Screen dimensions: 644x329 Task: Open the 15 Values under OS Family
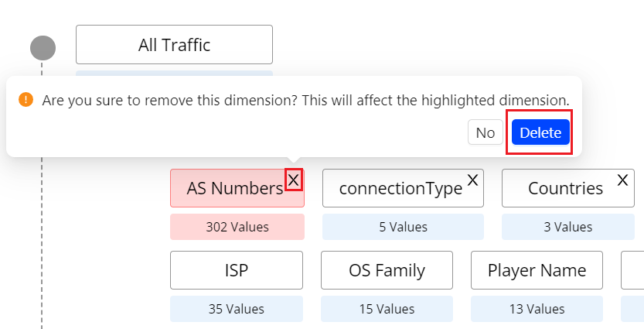pos(387,308)
